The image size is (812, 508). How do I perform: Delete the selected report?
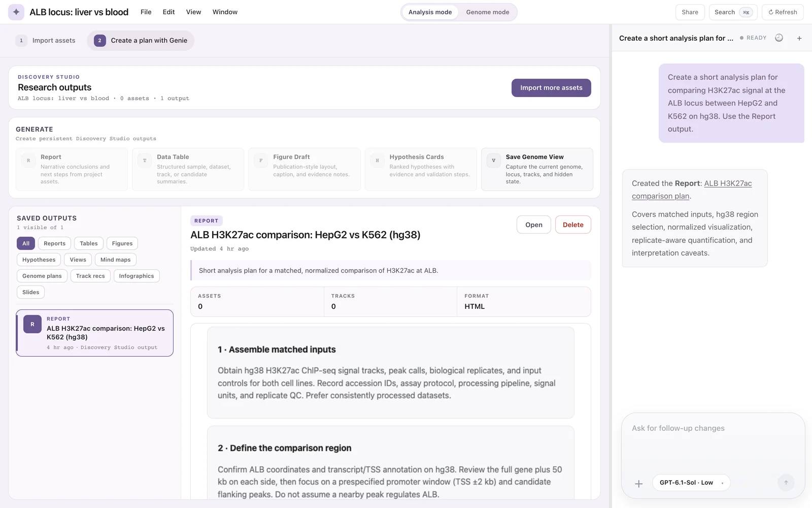573,225
